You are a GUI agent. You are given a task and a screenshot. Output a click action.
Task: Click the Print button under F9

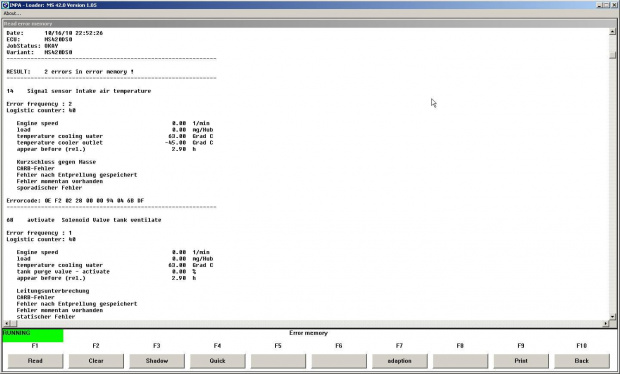521,361
